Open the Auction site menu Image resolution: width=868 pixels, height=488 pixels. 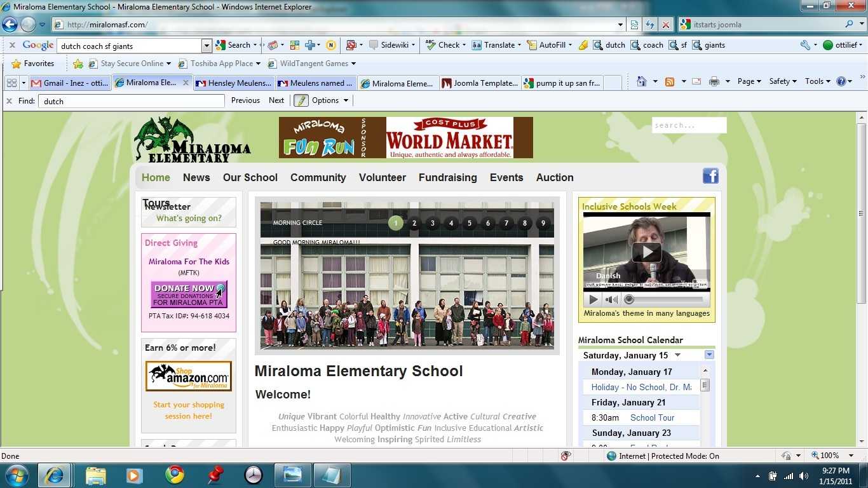[555, 177]
